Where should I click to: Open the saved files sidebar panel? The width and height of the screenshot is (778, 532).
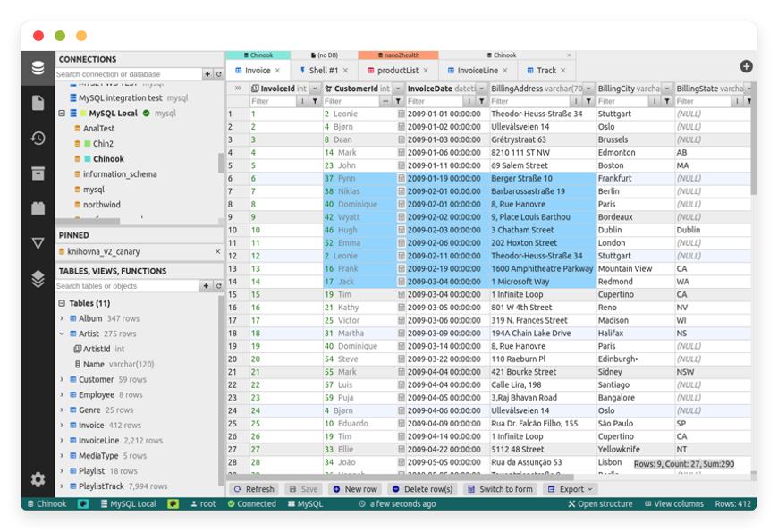click(x=38, y=103)
